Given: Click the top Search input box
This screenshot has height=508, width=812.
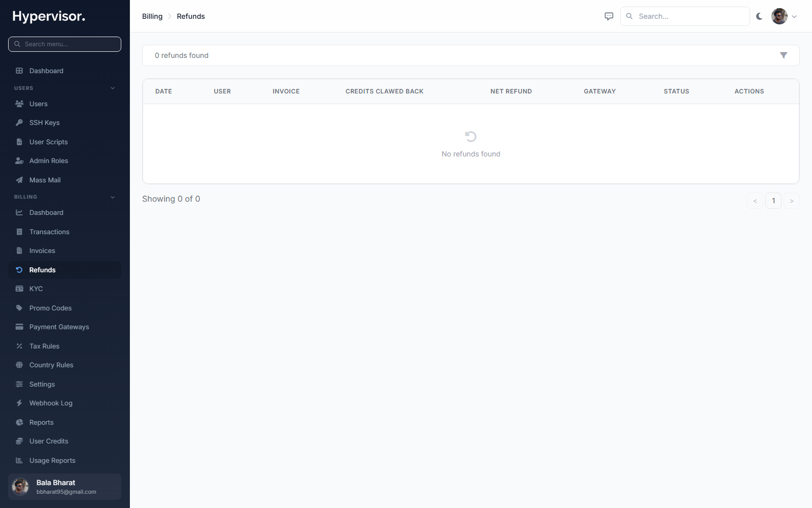Looking at the screenshot, I should [685, 16].
